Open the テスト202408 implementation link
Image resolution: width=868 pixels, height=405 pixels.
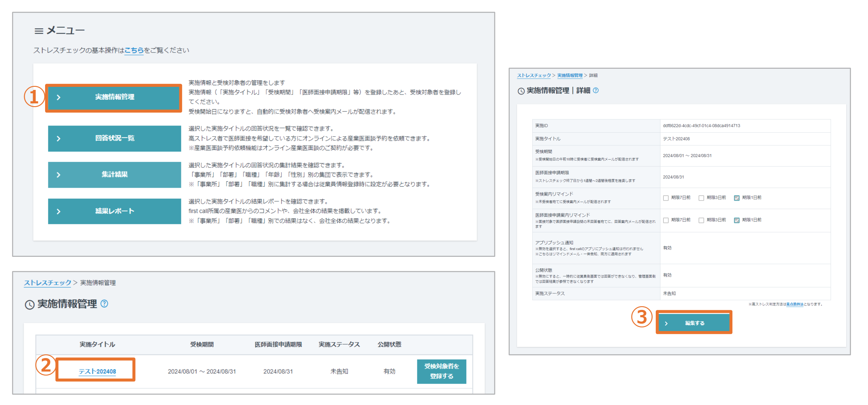coord(97,371)
